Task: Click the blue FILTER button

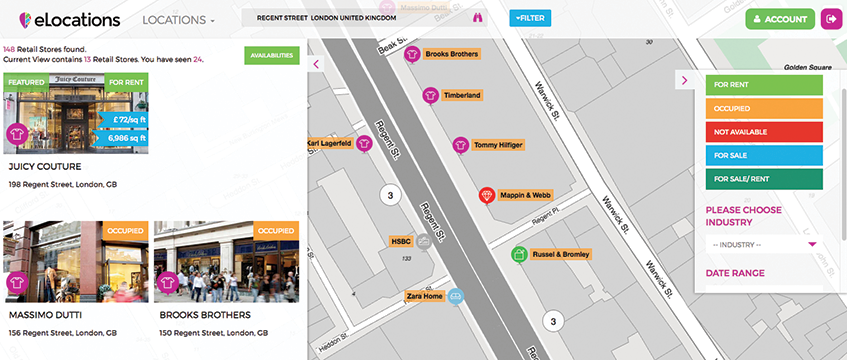Action: [530, 18]
